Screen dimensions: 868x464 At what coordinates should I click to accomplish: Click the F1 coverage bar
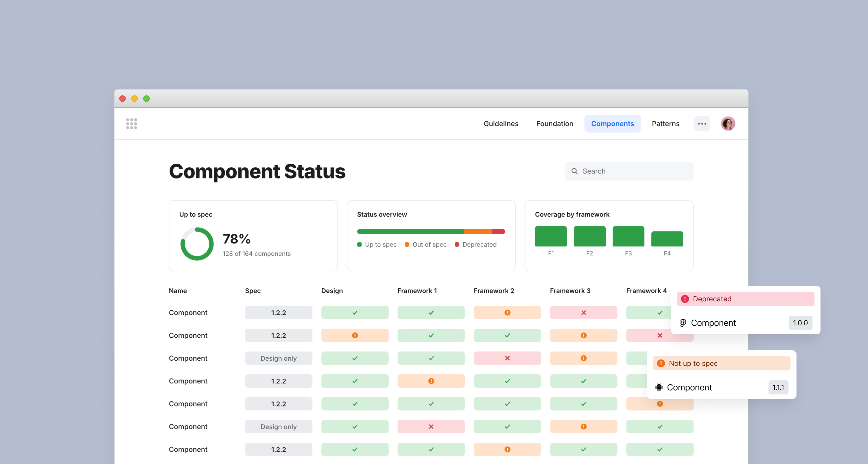(550, 236)
